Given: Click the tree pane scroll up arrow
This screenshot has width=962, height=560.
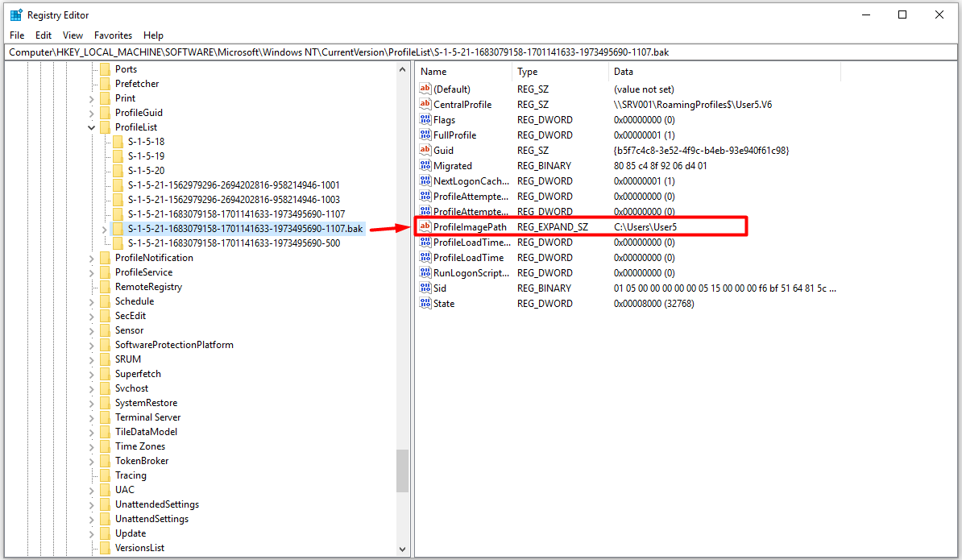Looking at the screenshot, I should point(403,69).
